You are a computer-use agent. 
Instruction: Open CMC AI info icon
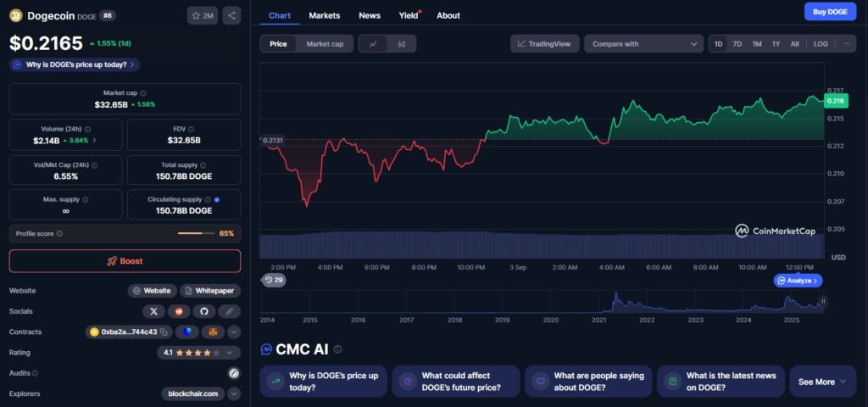[337, 349]
